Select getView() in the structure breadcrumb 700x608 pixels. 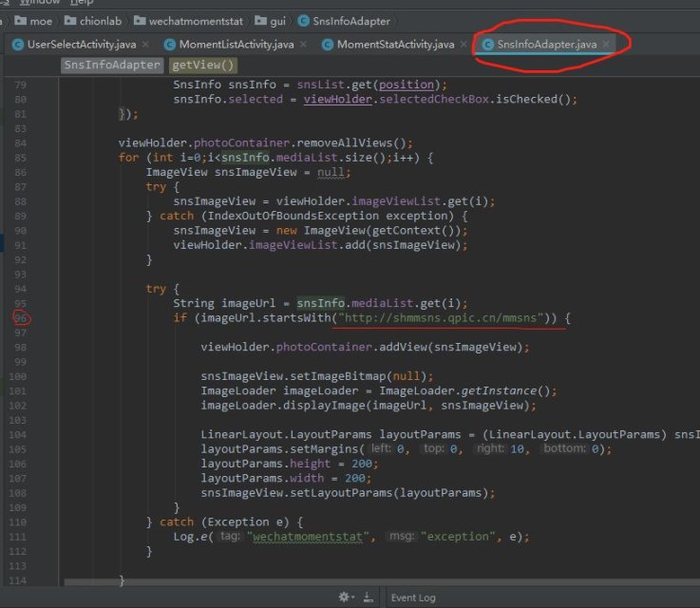203,66
